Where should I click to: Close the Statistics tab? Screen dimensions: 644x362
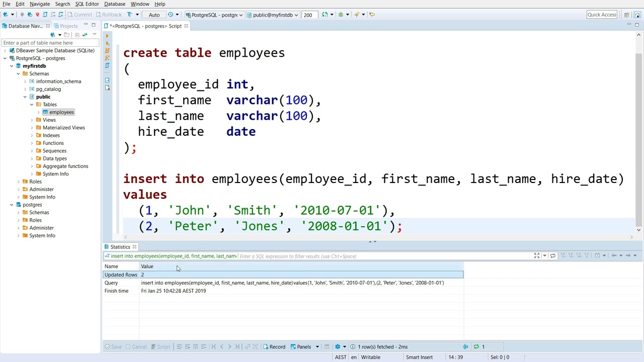tap(134, 247)
